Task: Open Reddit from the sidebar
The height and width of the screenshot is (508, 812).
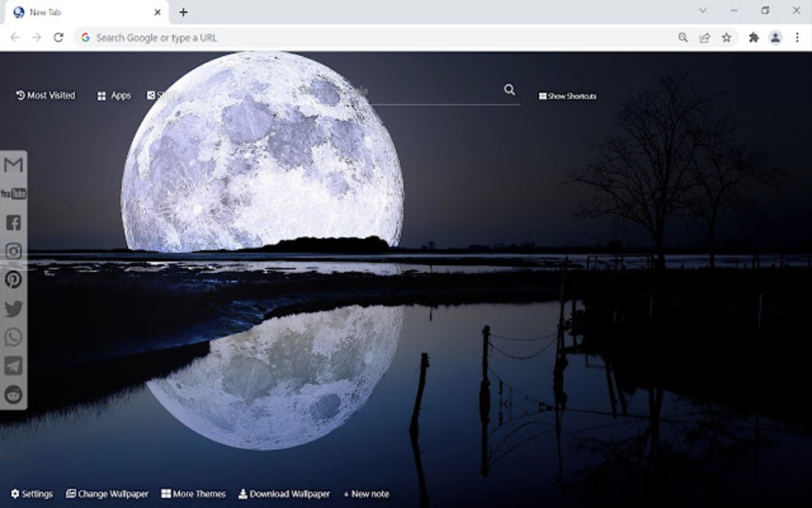Action: click(13, 395)
